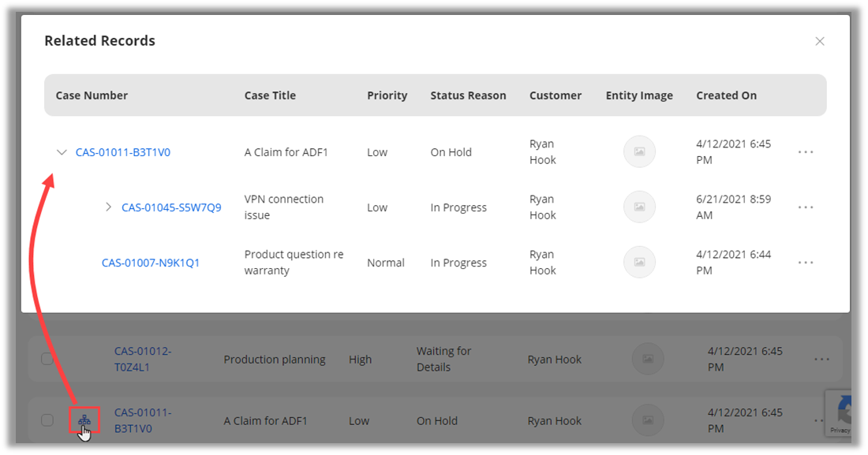Tick checkbox for background CAS-01011-B3T1V0 row
The image size is (868, 455).
47,420
